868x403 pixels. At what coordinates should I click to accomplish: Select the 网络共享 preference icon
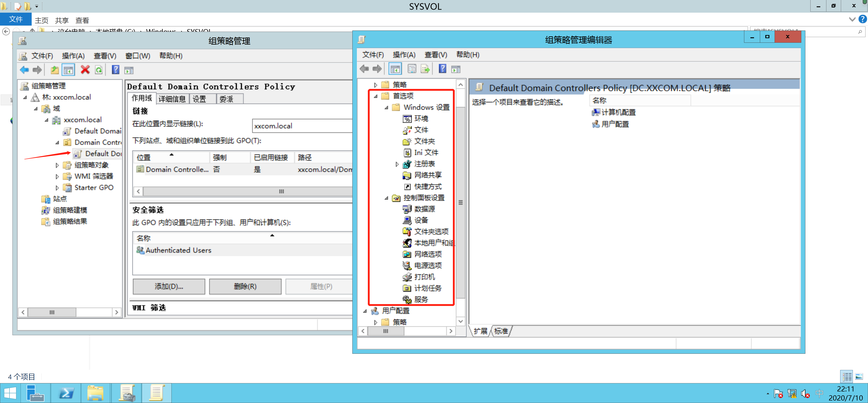407,175
